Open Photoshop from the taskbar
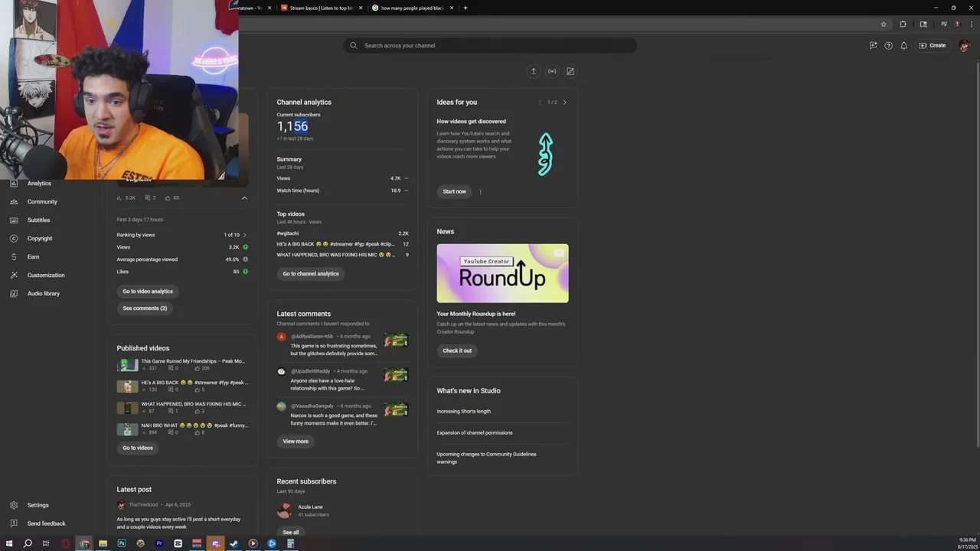The width and height of the screenshot is (980, 551). (x=122, y=543)
